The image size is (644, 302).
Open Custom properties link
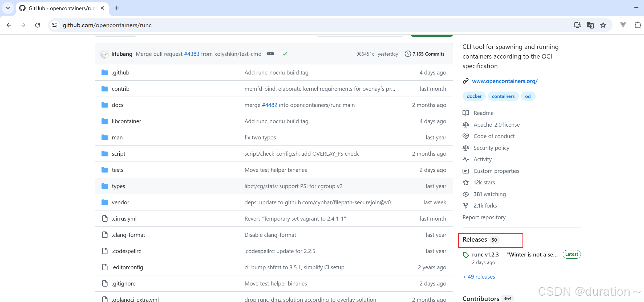click(496, 171)
